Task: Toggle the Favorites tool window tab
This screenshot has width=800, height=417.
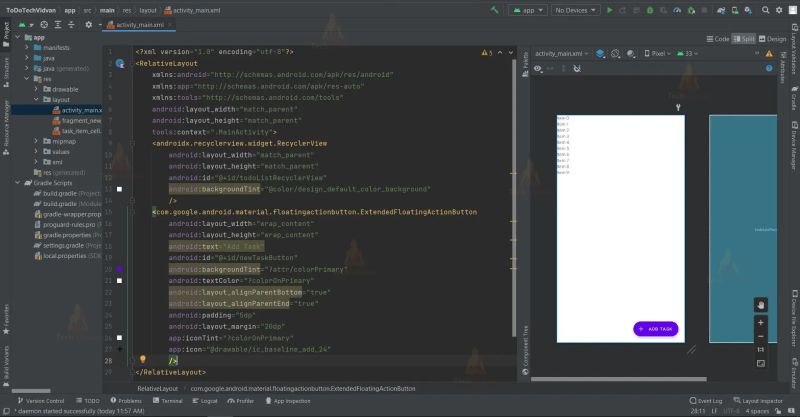Action: 6,319
